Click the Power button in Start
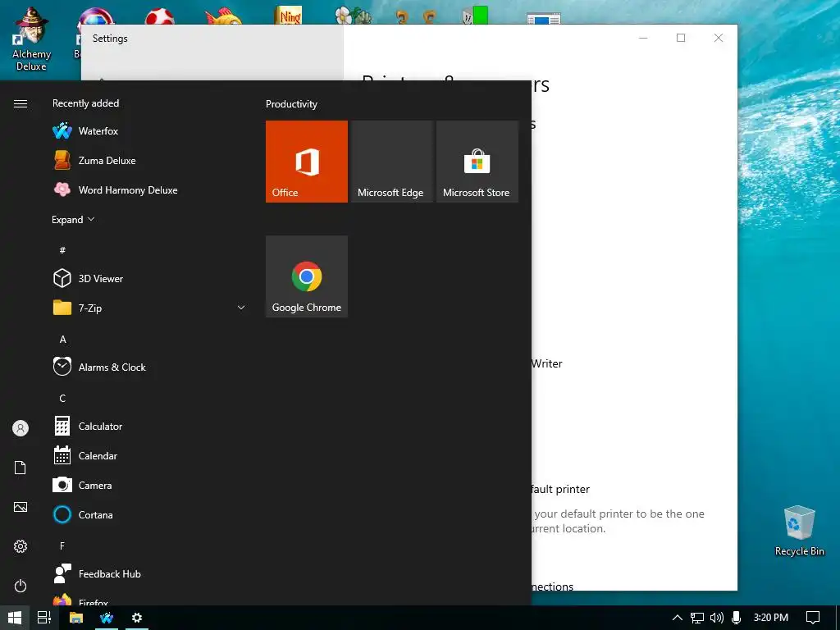Screen dimensions: 840x630 coord(21,586)
